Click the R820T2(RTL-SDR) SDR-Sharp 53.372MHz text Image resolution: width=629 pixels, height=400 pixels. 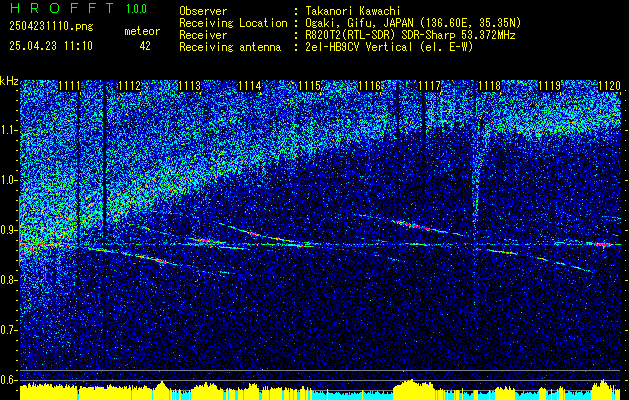[x=408, y=35]
